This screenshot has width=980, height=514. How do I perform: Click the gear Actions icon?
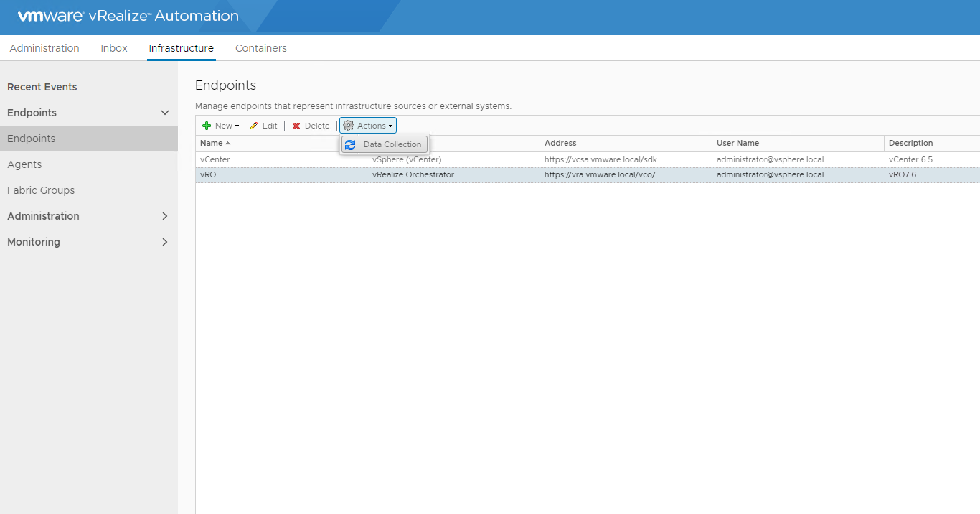(349, 126)
